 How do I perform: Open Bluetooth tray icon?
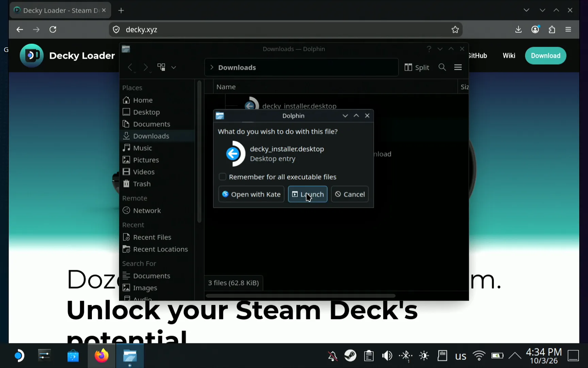[x=406, y=356]
